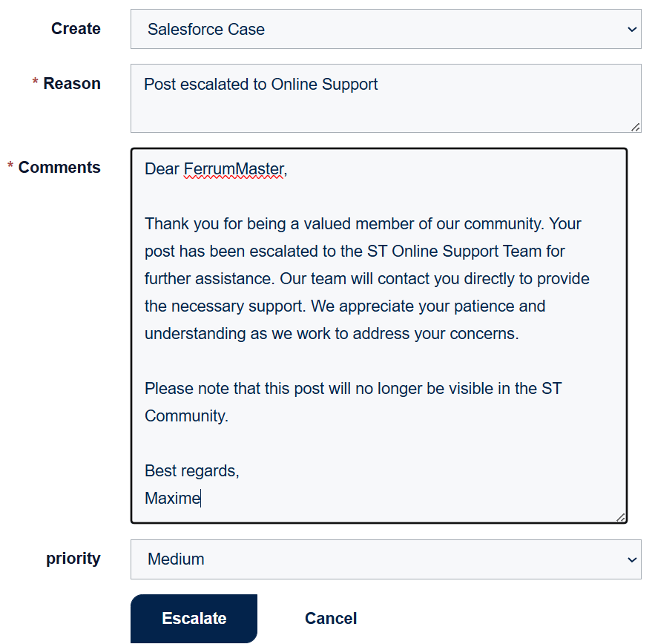Click the 'Please note' sentence in Comments
Viewport: 655px width, 644px height.
352,389
